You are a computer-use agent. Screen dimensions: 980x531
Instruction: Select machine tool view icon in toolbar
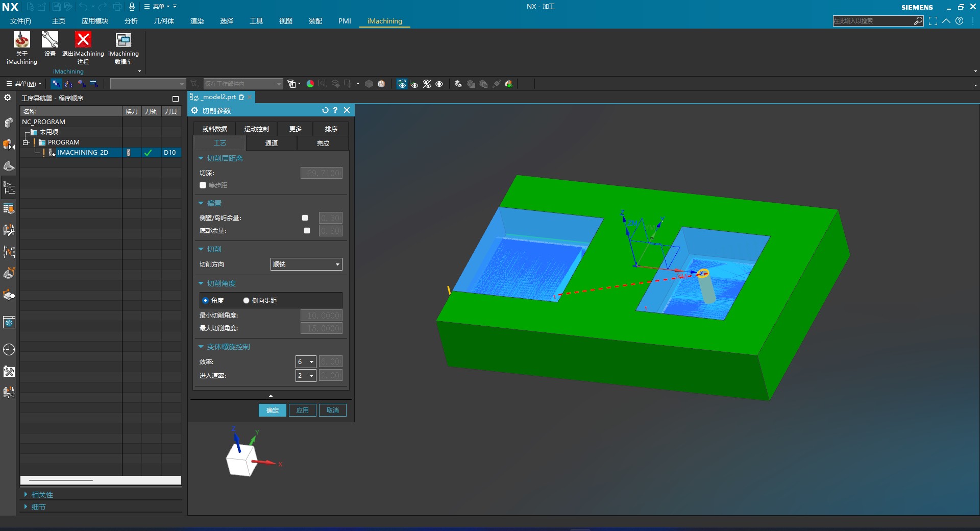click(x=68, y=84)
